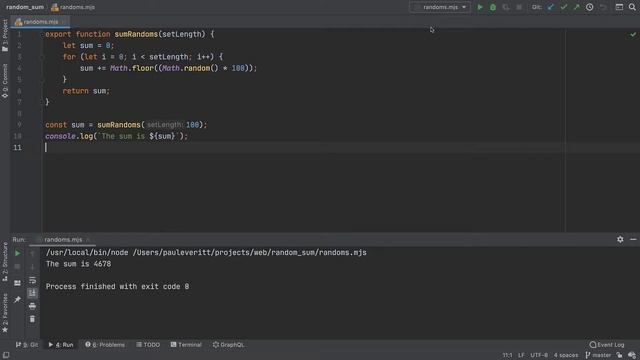Click the sumRandoms function name in editor
The image size is (640, 360).
(x=136, y=34)
